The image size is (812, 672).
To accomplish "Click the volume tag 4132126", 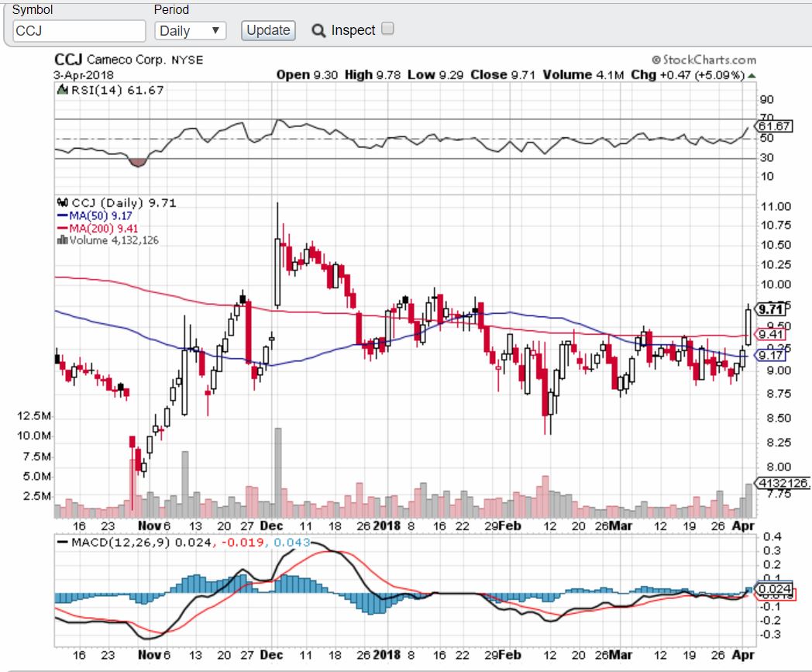I will (783, 483).
